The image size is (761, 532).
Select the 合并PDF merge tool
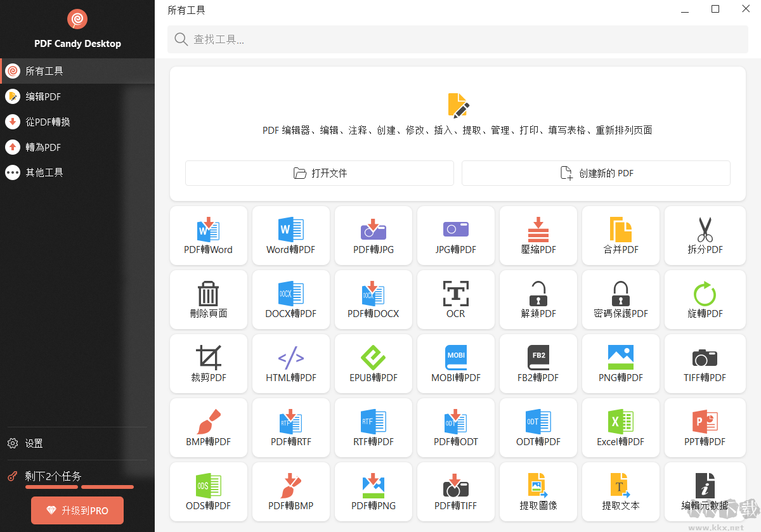click(x=620, y=235)
